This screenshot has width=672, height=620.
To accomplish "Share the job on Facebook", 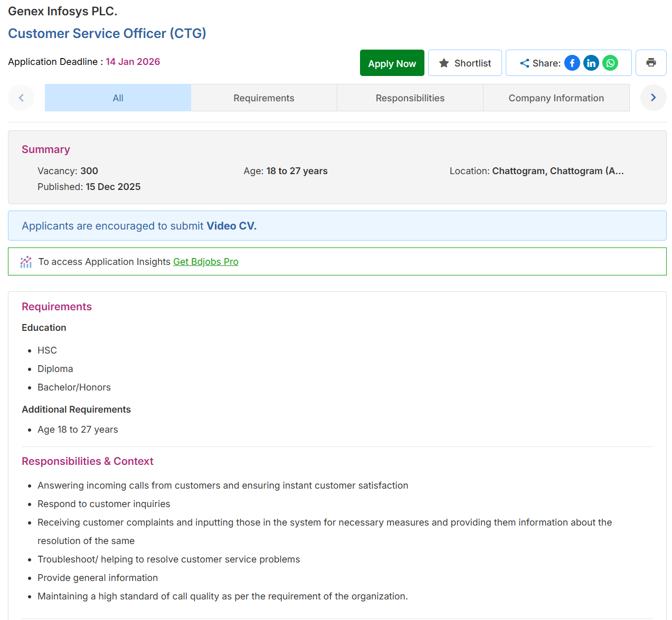I will (572, 63).
